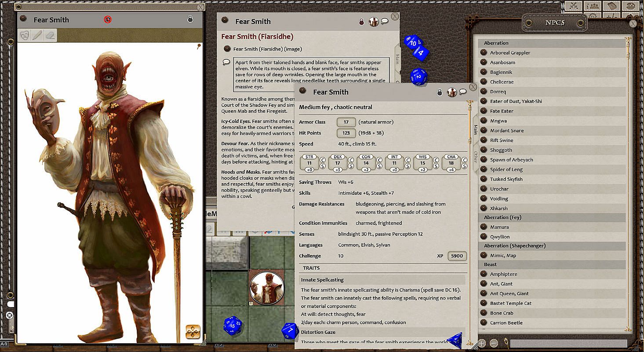Click portrait token icon in description window
This screenshot has height=352, width=644.
[374, 21]
